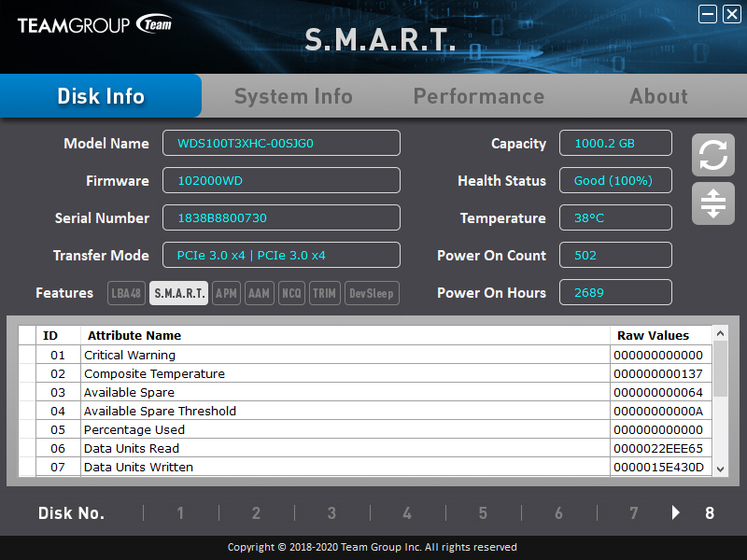Click the attribute table scroll up arrow
Viewport: 747px width, 560px height.
(720, 333)
